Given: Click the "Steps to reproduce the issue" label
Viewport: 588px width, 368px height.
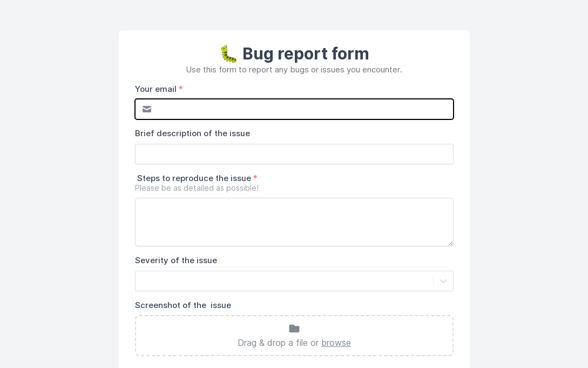Looking at the screenshot, I should 194,178.
